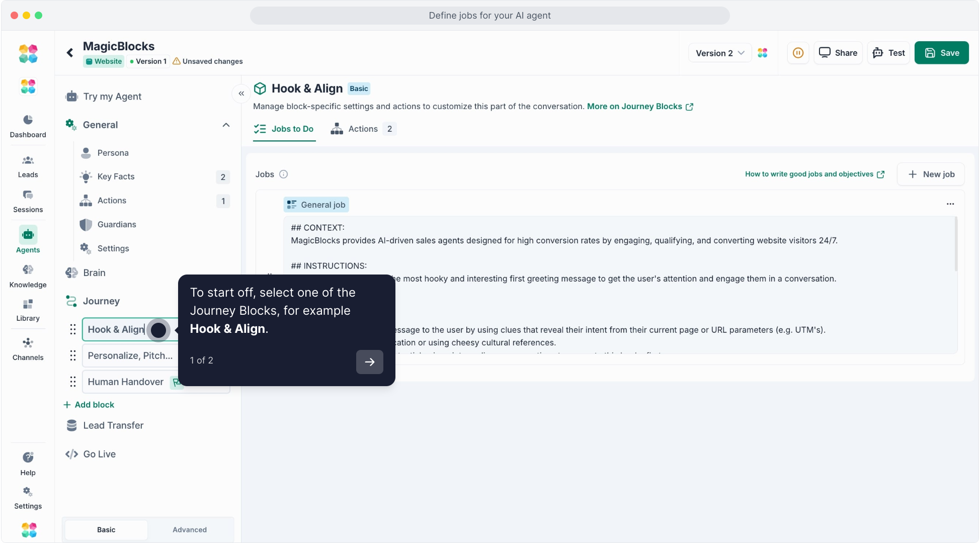Expand the Journey section
This screenshot has width=980, height=543.
point(101,301)
